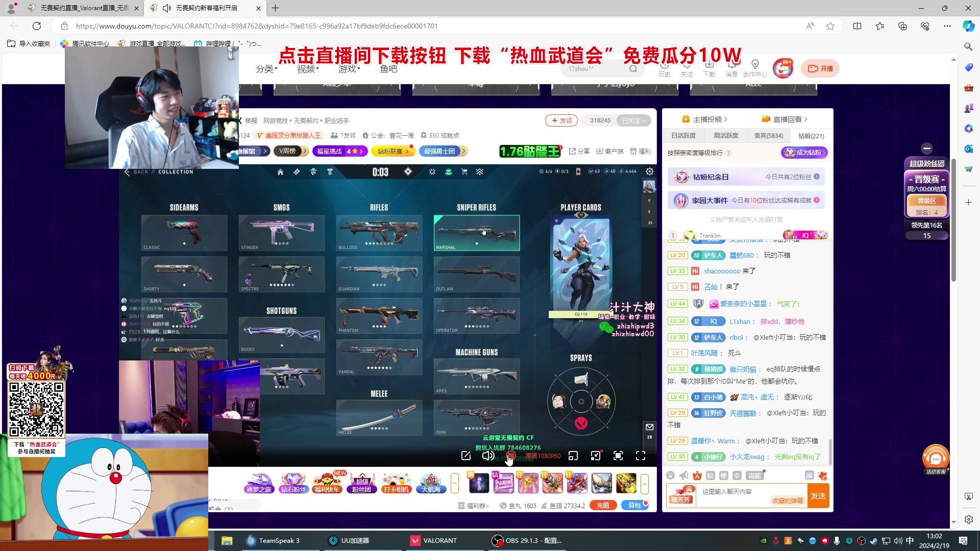
Task: Switch to 钻粉(221) tab
Action: (811, 136)
